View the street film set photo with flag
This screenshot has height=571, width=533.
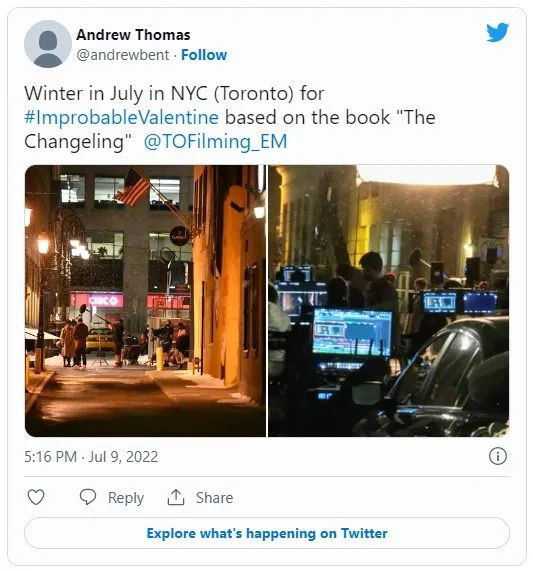point(145,301)
